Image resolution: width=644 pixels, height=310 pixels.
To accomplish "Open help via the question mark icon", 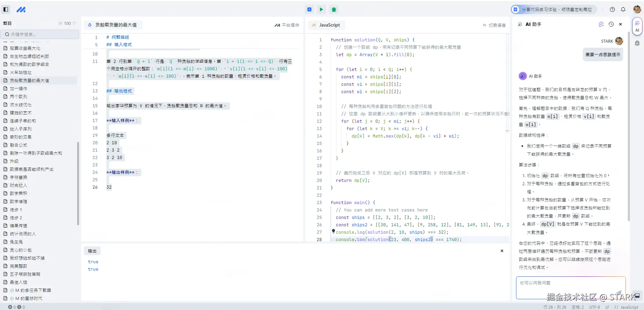I will tap(612, 9).
